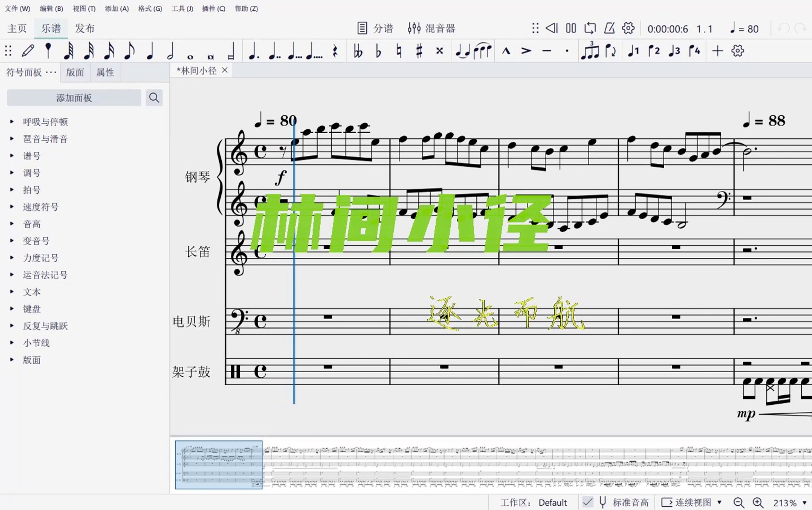Image resolution: width=812 pixels, height=510 pixels.
Task: Open the 混音器 (Mixer) panel
Action: point(433,28)
